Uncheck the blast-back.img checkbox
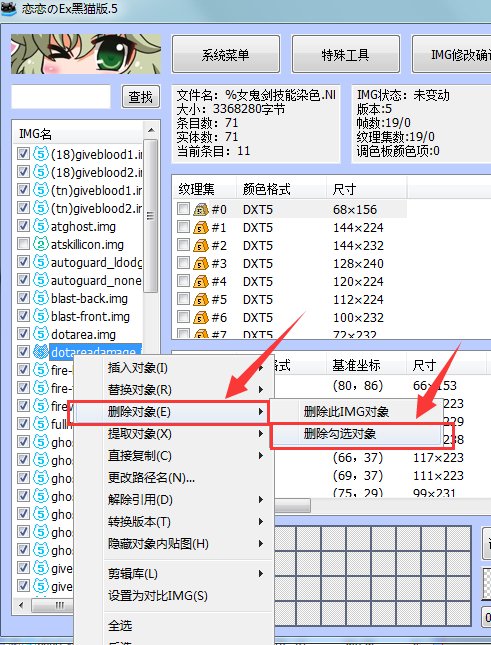Viewport: 491px width, 645px height. [23, 298]
